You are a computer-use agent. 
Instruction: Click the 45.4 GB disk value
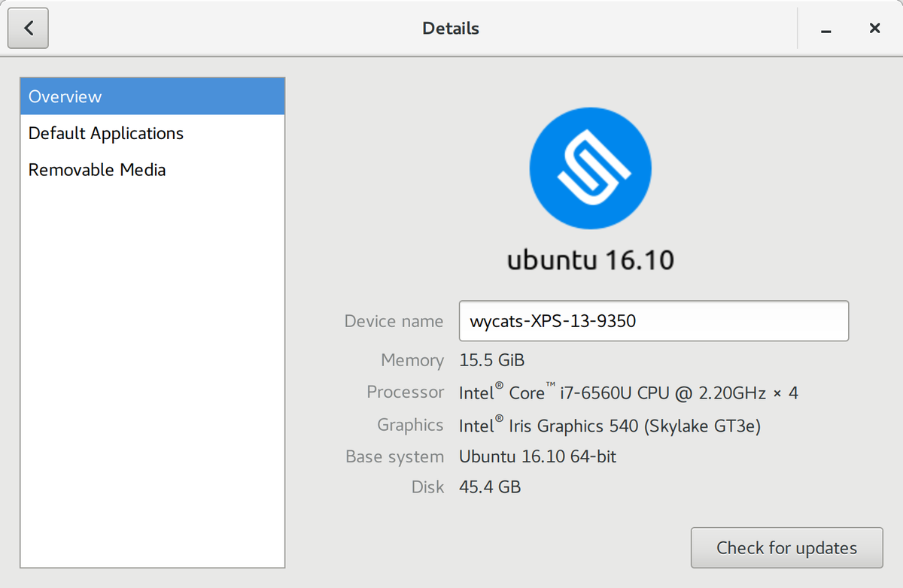click(x=490, y=487)
